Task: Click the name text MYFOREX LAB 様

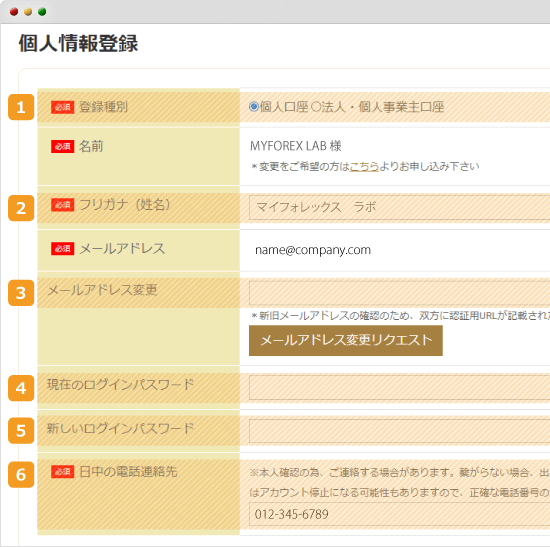Action: (x=295, y=146)
